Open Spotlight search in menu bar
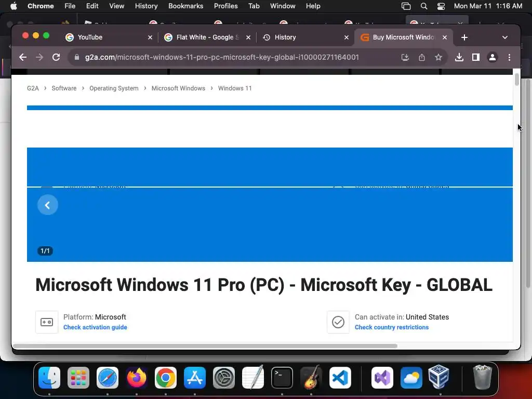532x399 pixels. pyautogui.click(x=424, y=6)
